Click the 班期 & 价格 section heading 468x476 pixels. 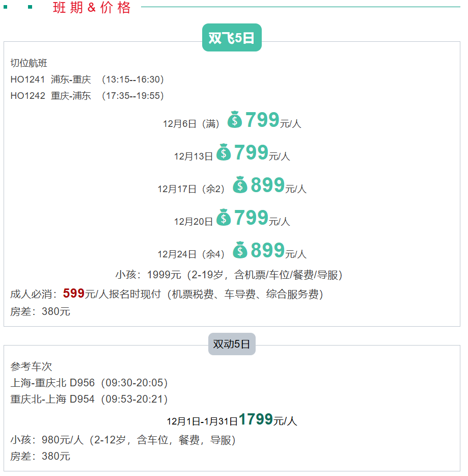(92, 8)
